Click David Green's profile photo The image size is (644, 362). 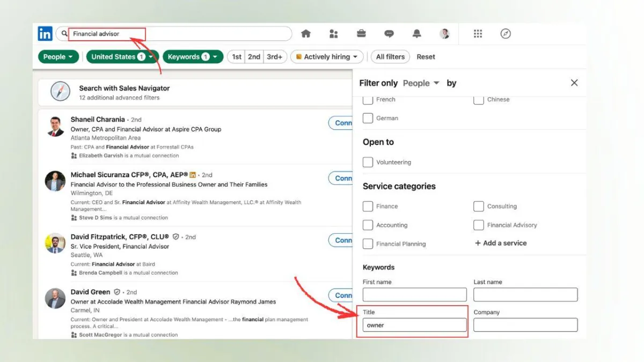55,298
